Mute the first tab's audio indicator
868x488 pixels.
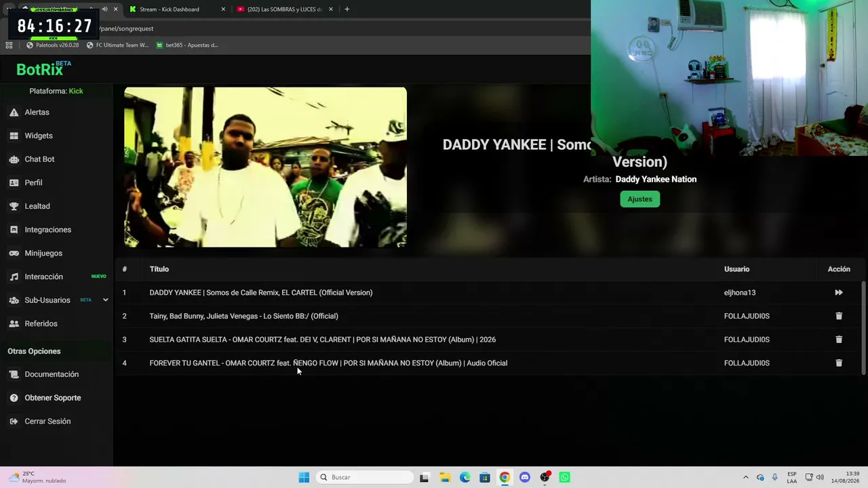tap(104, 9)
